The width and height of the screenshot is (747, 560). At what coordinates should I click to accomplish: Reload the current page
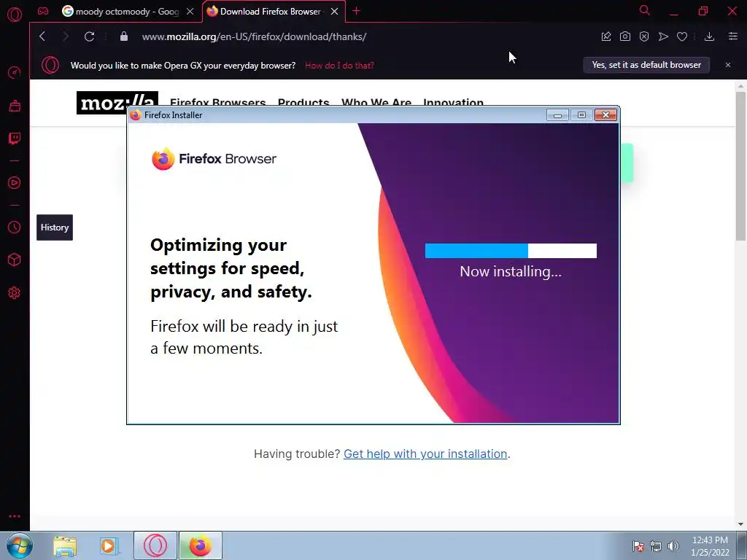click(89, 36)
